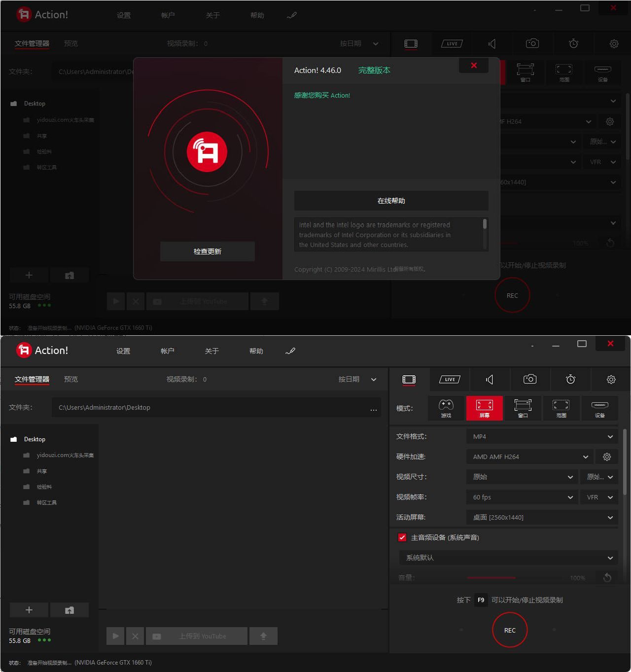
Task: Select the red 屏幕 screen recording mode
Action: click(x=484, y=408)
